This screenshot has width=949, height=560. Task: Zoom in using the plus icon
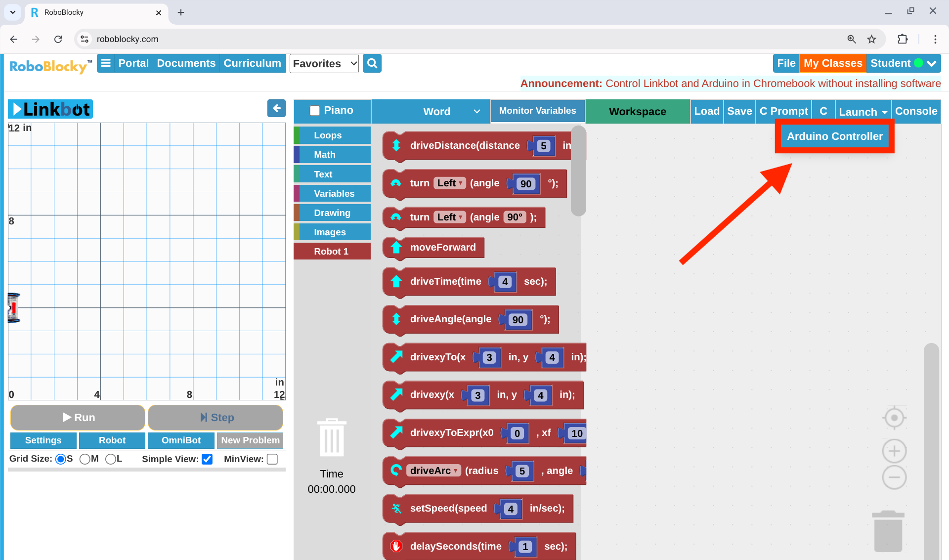coord(894,451)
